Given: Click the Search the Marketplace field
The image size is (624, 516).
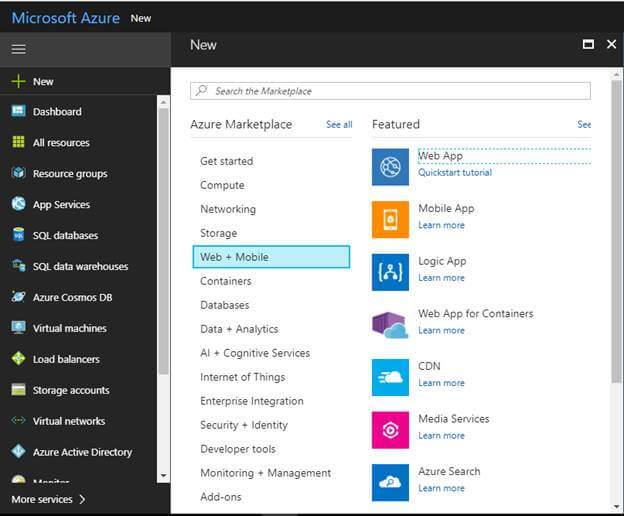Looking at the screenshot, I should (390, 91).
